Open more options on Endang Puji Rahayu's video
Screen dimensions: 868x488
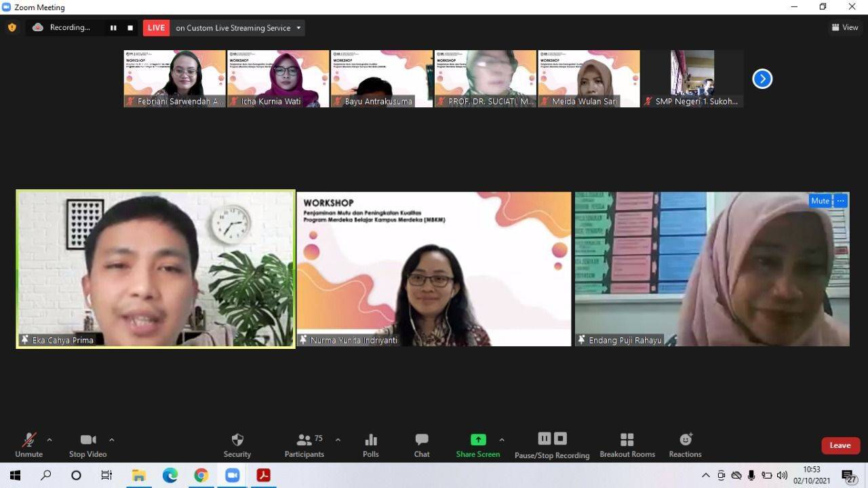841,201
